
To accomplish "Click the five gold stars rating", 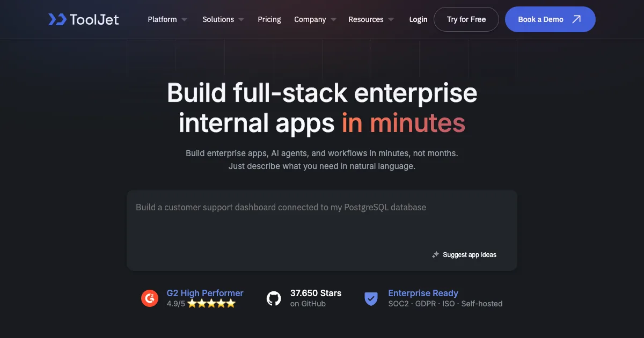I will point(211,304).
